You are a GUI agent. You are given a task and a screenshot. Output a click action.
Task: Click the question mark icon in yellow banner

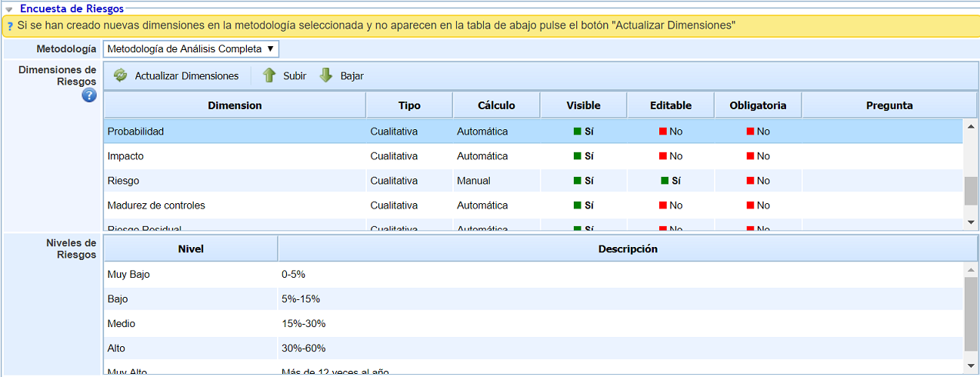click(x=9, y=25)
